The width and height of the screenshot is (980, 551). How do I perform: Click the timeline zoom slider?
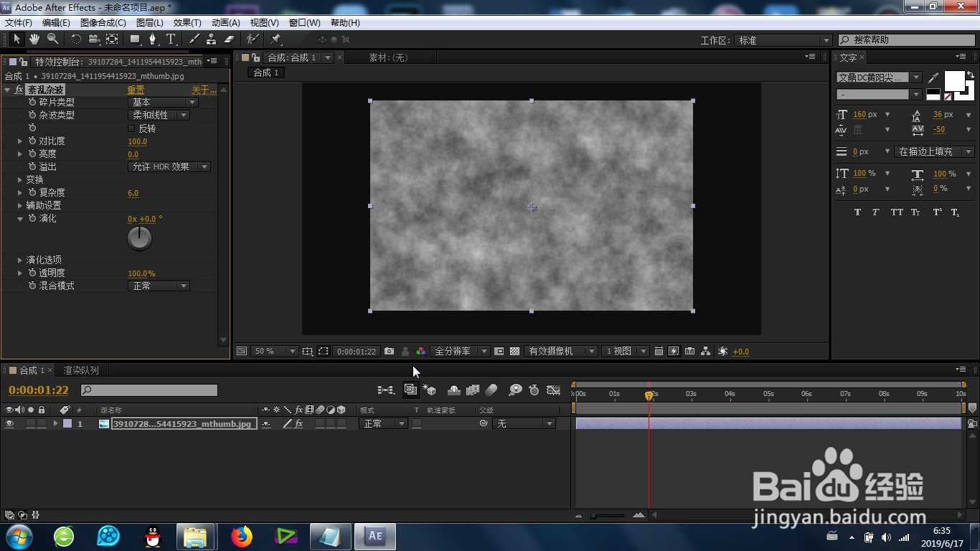(x=608, y=515)
